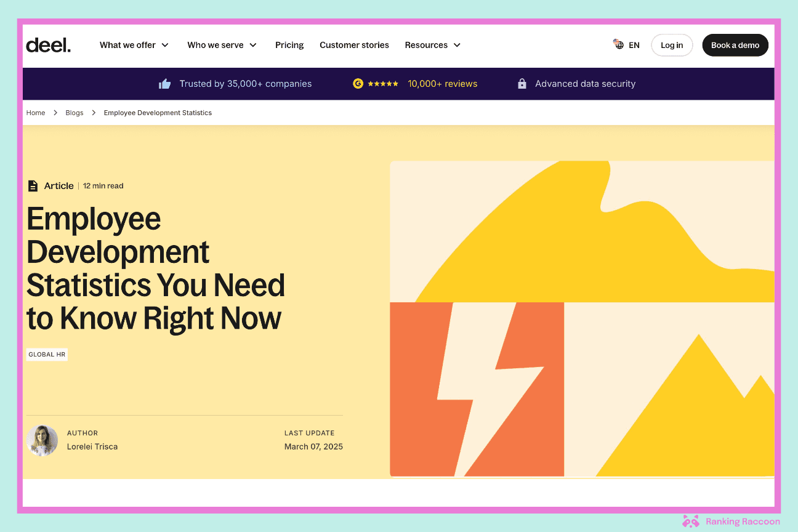Click the thumbs-up trusted icon

click(164, 84)
